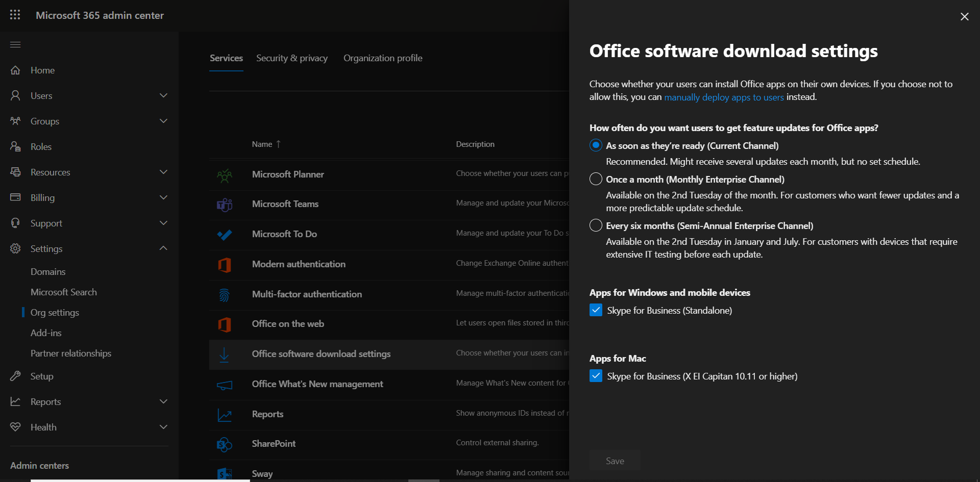Uncheck Skype for Business Mac checkbox

click(x=596, y=376)
